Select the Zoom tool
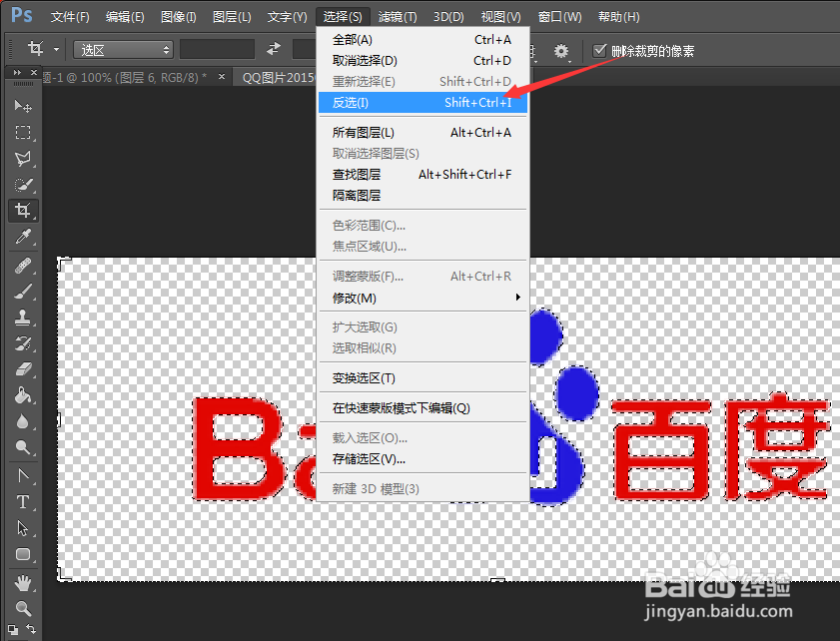The image size is (840, 641). 23,609
